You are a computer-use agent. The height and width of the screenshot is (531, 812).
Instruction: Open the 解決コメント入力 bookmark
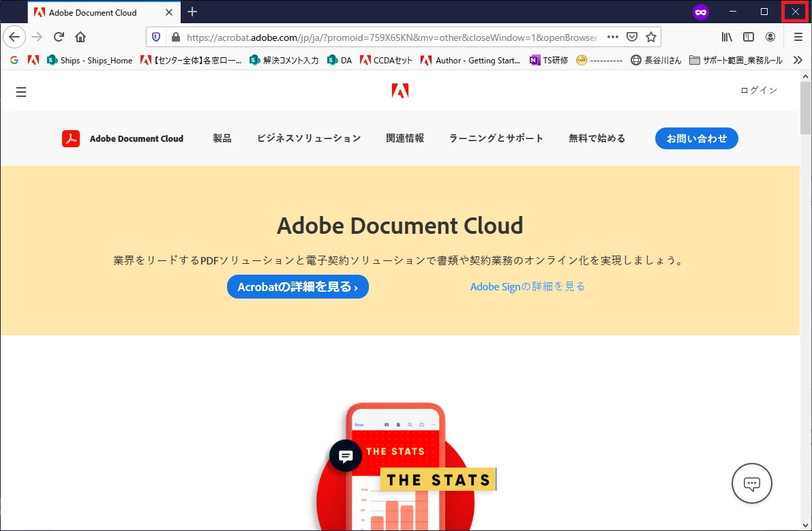[284, 60]
